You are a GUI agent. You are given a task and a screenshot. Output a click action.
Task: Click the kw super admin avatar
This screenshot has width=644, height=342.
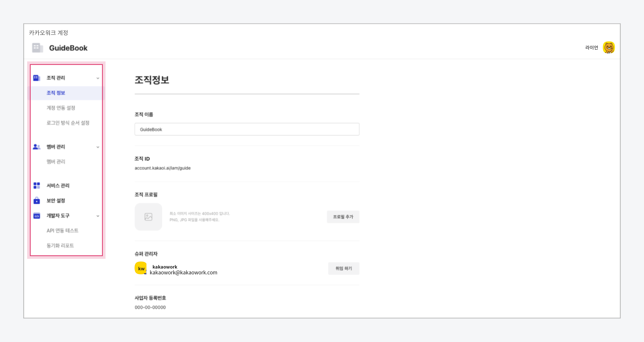(141, 268)
